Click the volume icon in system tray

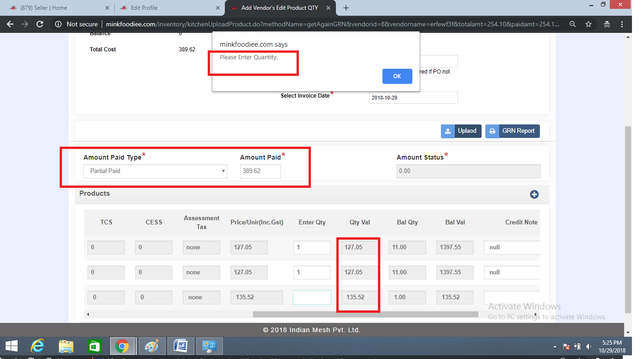coord(589,346)
